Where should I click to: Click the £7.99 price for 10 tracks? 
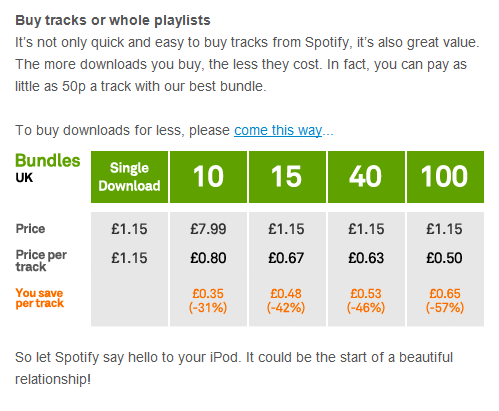click(208, 229)
